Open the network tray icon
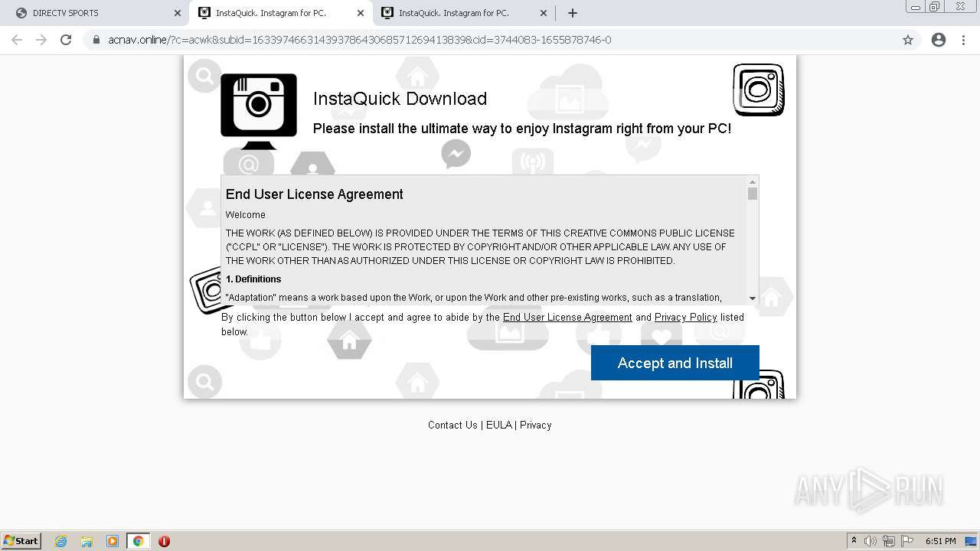Image resolution: width=980 pixels, height=551 pixels. click(x=889, y=541)
